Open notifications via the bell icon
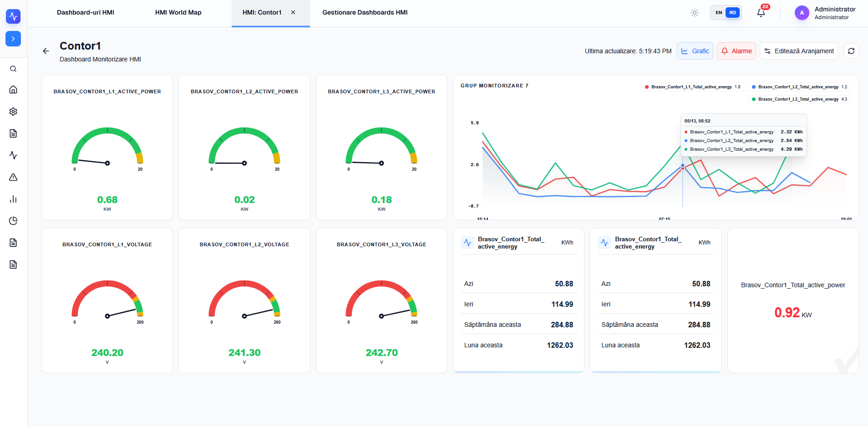Viewport: 868px width, 427px height. pos(761,13)
